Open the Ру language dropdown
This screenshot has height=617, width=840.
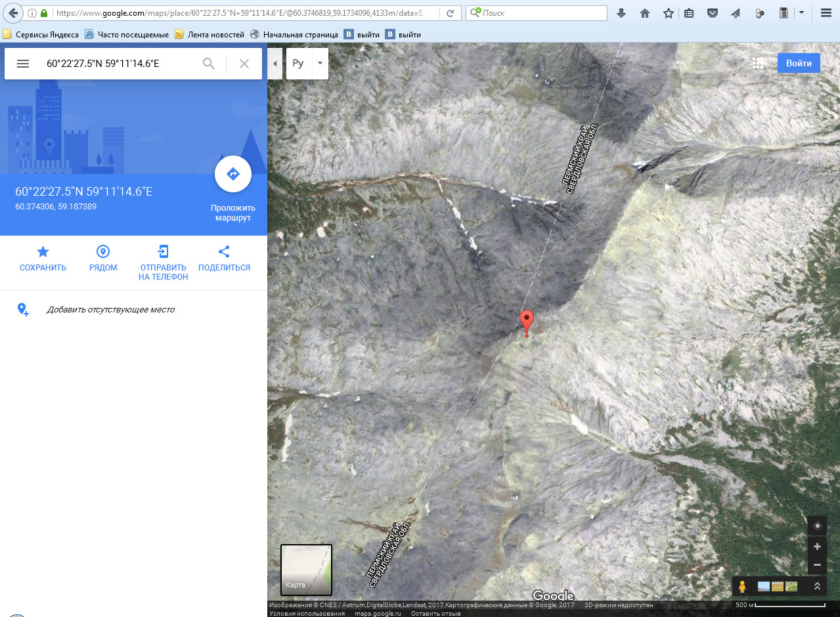307,64
